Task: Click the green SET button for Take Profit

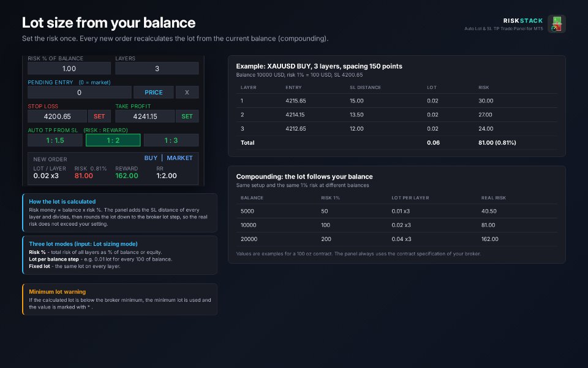Action: (187, 117)
